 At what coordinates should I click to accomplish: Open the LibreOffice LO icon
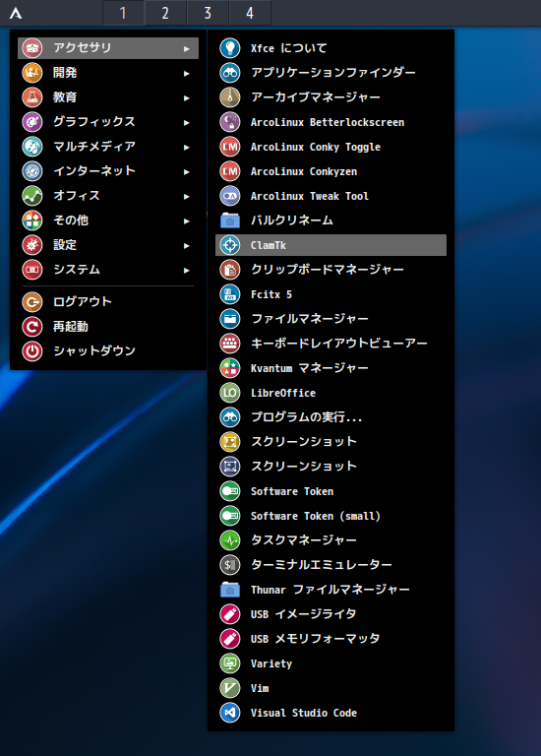[230, 393]
